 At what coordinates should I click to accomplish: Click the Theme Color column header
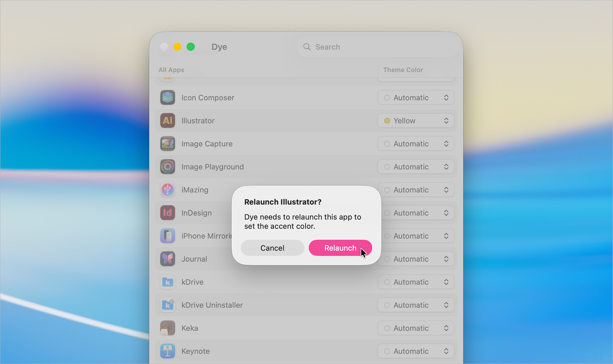[403, 70]
